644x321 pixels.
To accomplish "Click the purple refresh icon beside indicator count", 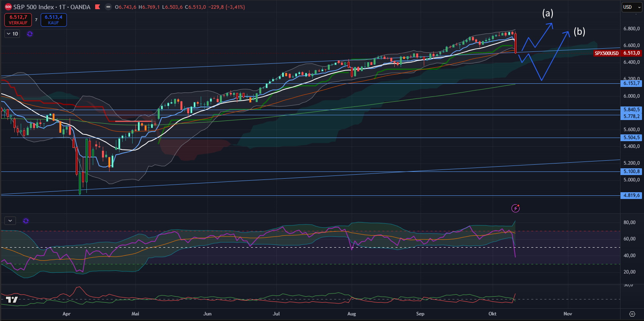I will [30, 34].
